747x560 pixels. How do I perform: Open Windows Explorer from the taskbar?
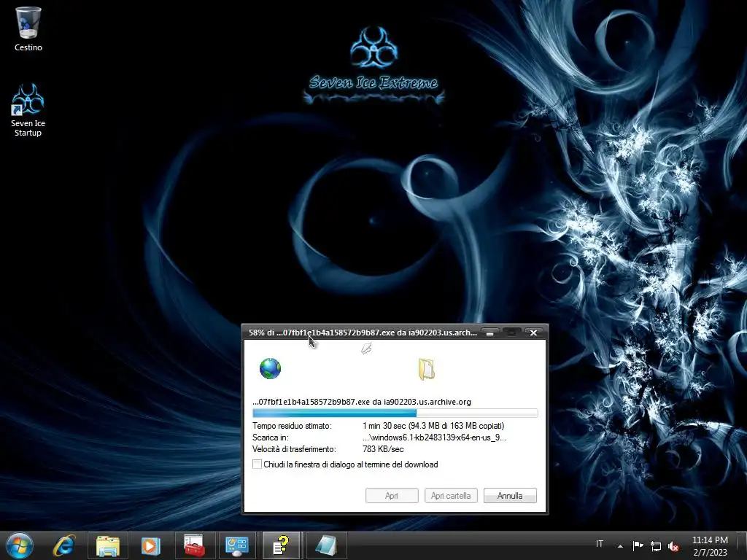pos(108,545)
